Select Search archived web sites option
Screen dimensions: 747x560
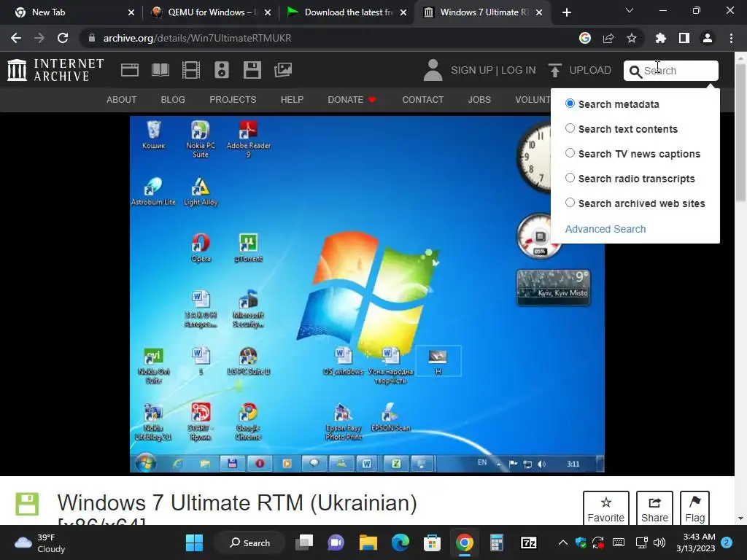pyautogui.click(x=570, y=203)
